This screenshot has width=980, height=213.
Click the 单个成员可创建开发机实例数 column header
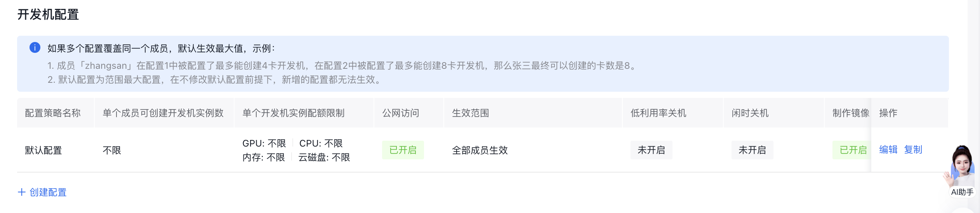click(x=163, y=113)
